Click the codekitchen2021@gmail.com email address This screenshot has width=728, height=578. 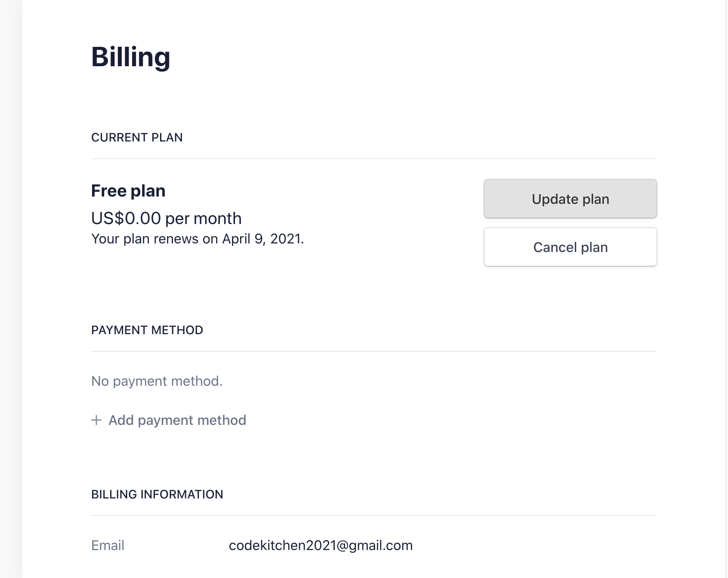click(321, 545)
